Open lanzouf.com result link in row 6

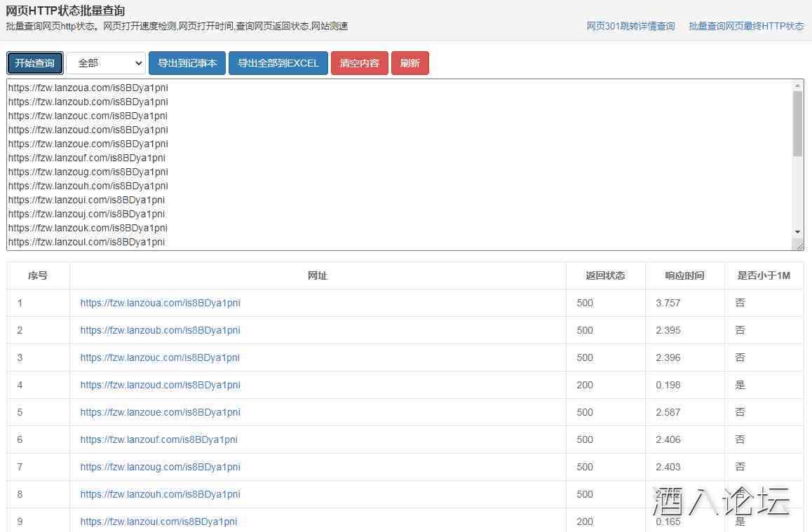coord(158,439)
